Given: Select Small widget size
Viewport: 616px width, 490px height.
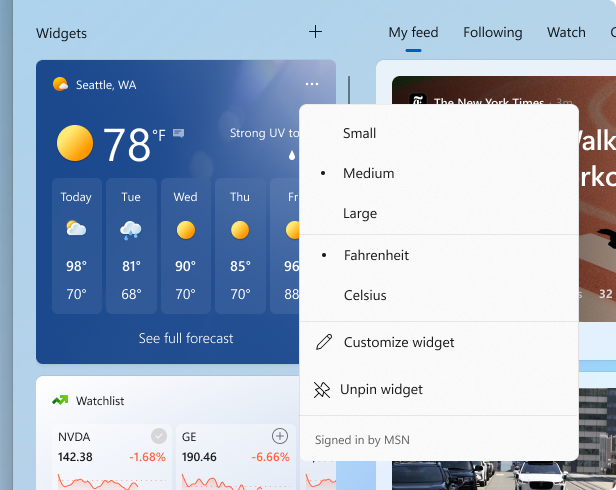Looking at the screenshot, I should click(359, 133).
